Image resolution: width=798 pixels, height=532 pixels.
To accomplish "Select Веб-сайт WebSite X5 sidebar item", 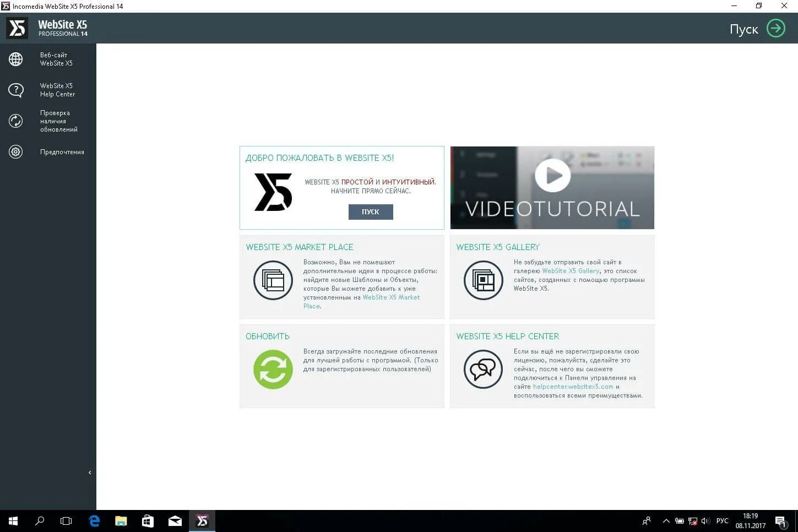I will pos(48,59).
